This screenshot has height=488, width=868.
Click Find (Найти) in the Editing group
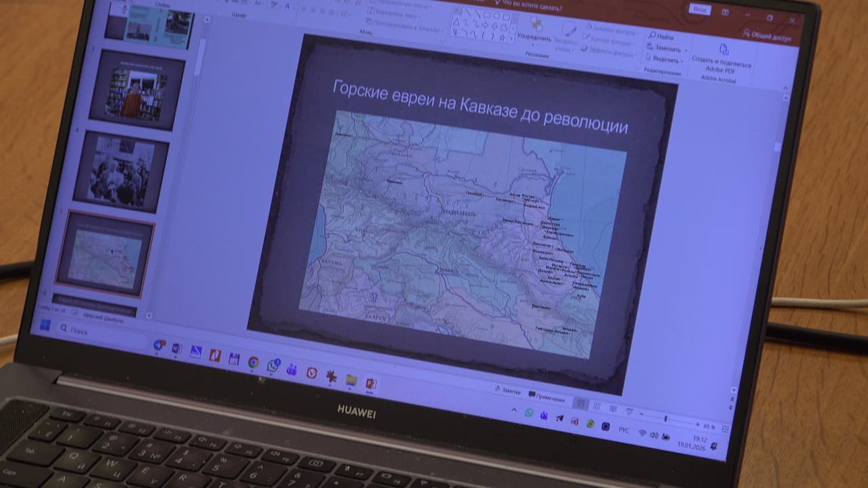[660, 38]
